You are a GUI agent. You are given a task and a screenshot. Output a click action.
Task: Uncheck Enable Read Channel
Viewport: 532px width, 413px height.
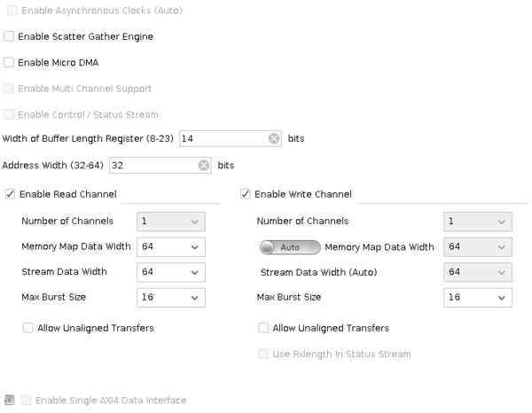[10, 194]
